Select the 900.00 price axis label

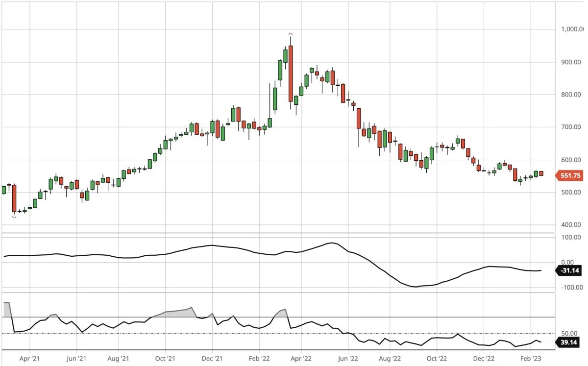tap(571, 62)
